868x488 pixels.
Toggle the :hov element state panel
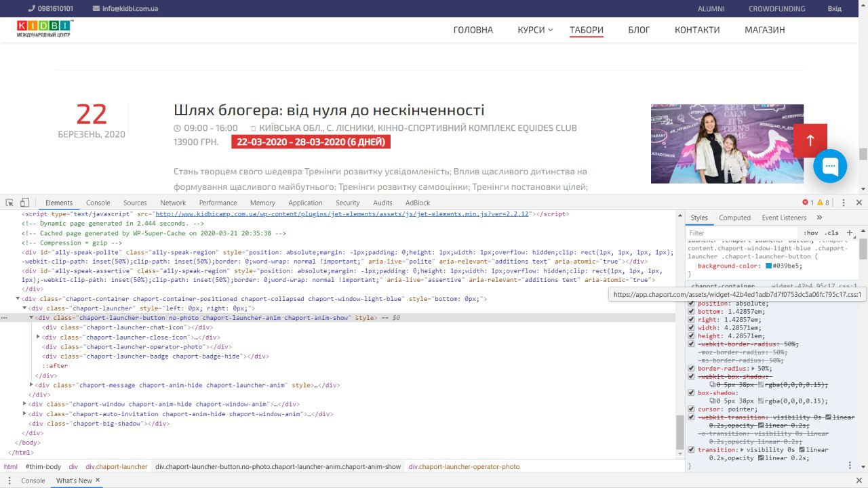810,232
